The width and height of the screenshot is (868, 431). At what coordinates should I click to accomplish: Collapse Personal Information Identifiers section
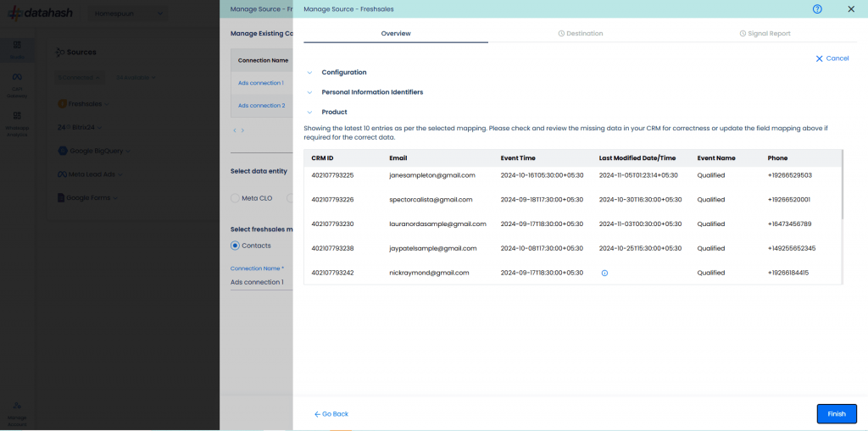pyautogui.click(x=310, y=92)
